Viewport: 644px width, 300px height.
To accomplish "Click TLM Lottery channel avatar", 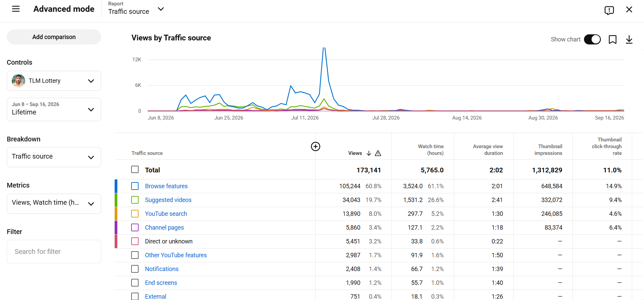I will (x=18, y=81).
